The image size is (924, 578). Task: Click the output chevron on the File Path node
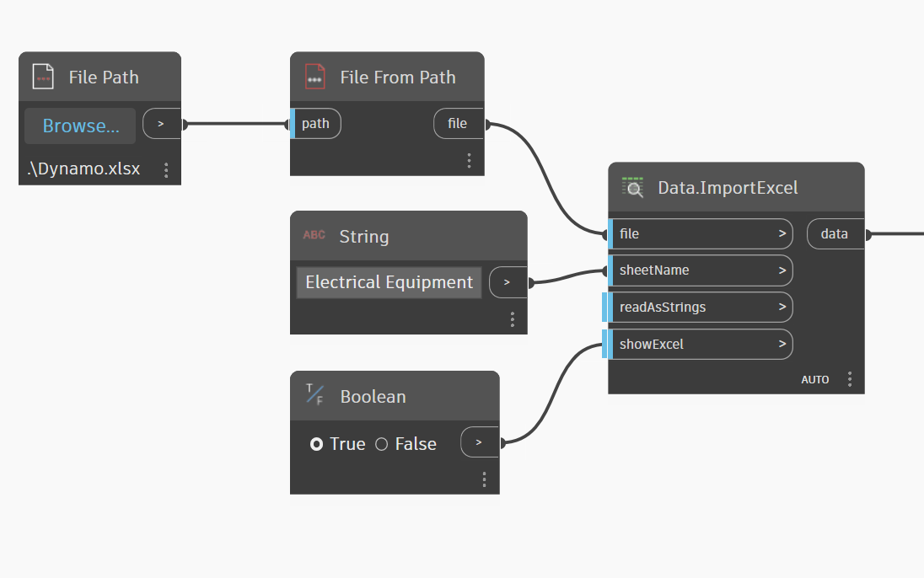pos(162,122)
